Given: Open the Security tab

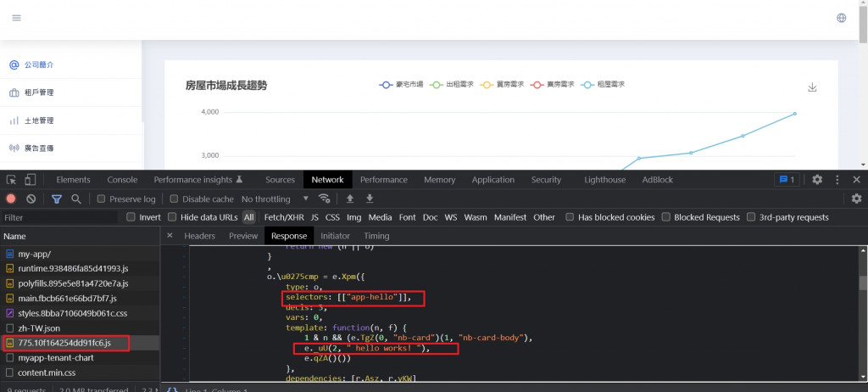Looking at the screenshot, I should [546, 180].
